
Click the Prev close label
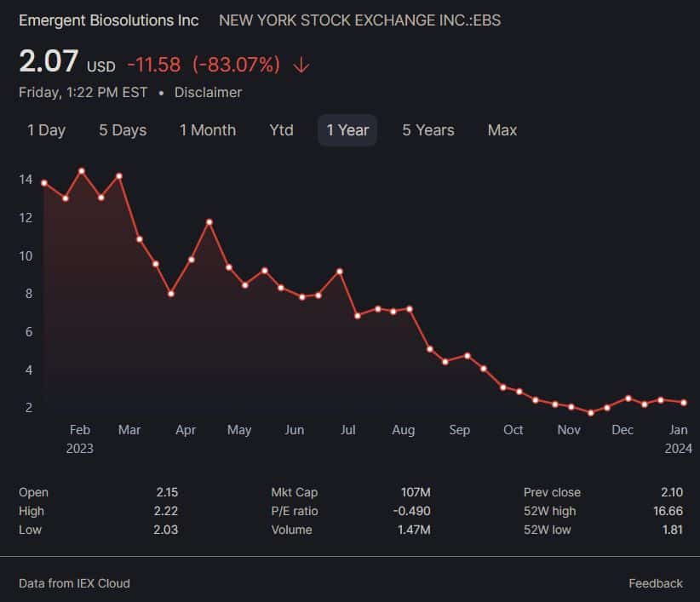pyautogui.click(x=552, y=492)
